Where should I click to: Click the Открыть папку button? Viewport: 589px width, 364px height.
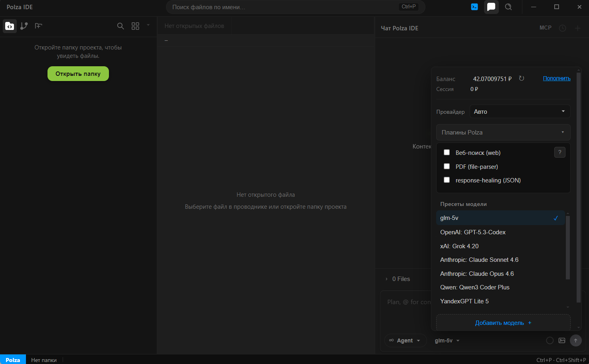pos(78,74)
